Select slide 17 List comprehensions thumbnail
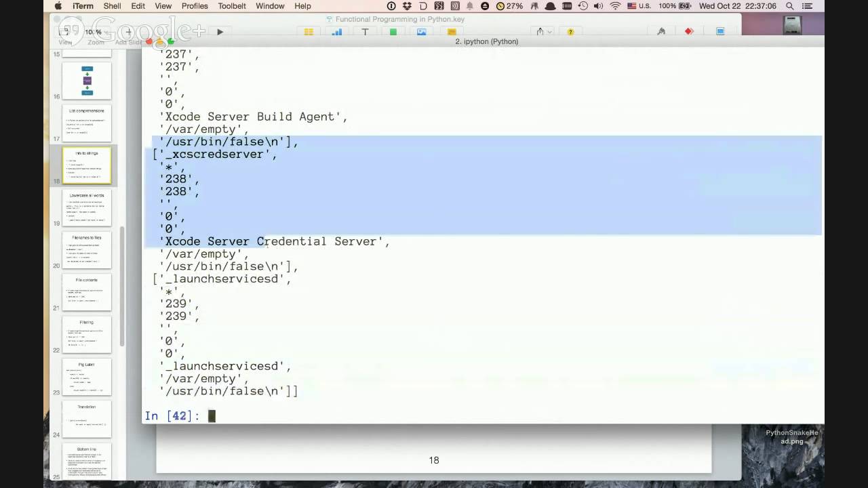Viewport: 868px width, 488px height. click(87, 123)
